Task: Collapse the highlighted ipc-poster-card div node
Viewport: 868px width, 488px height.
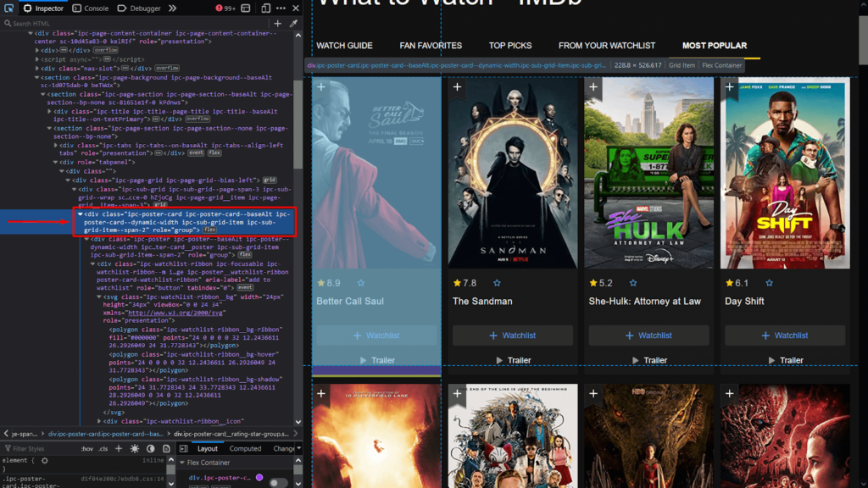Action: point(81,214)
